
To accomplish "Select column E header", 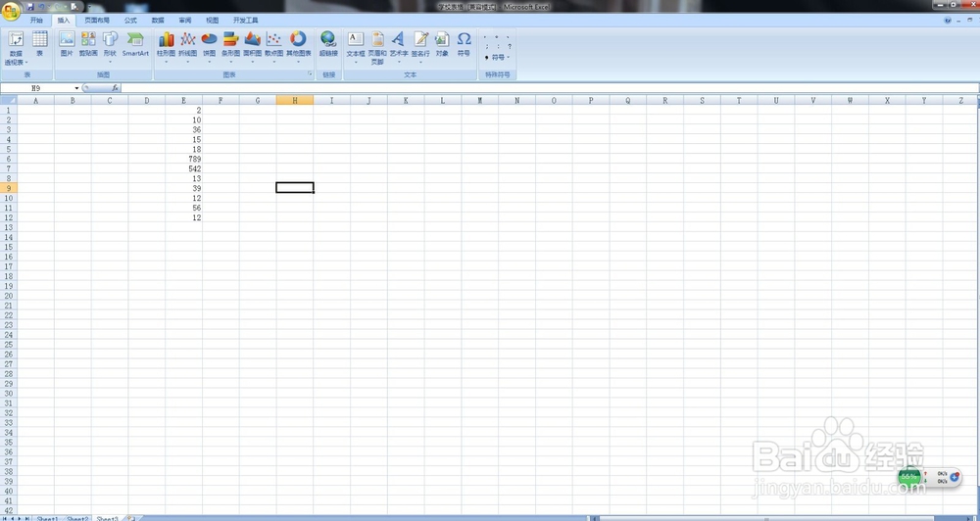I will pyautogui.click(x=184, y=100).
